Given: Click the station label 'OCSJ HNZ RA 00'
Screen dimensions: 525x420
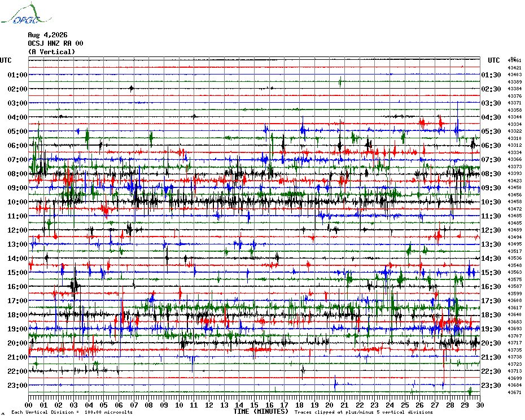Looking at the screenshot, I should tap(55, 43).
